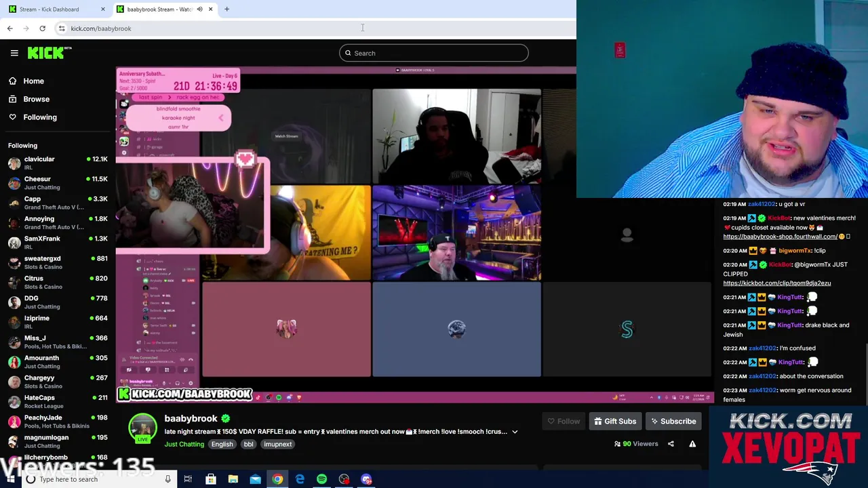This screenshot has height=488, width=868.
Task: Open File Explorer from taskbar
Action: click(233, 479)
